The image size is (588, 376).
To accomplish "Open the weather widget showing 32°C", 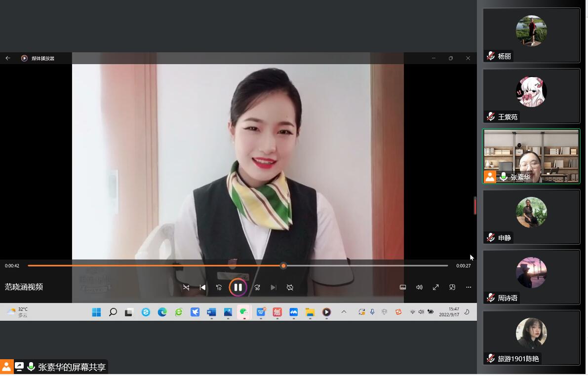I will 17,312.
